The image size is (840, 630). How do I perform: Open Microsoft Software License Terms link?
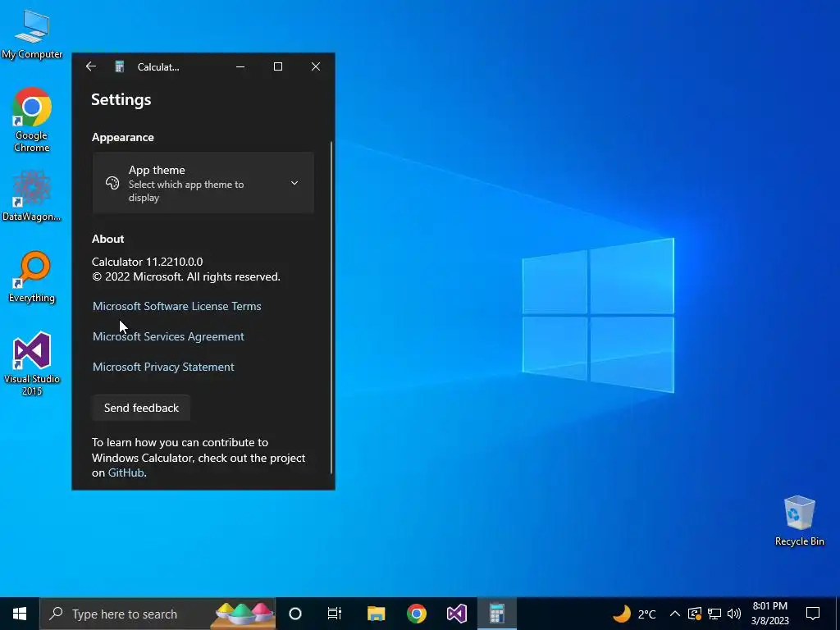[x=177, y=306]
